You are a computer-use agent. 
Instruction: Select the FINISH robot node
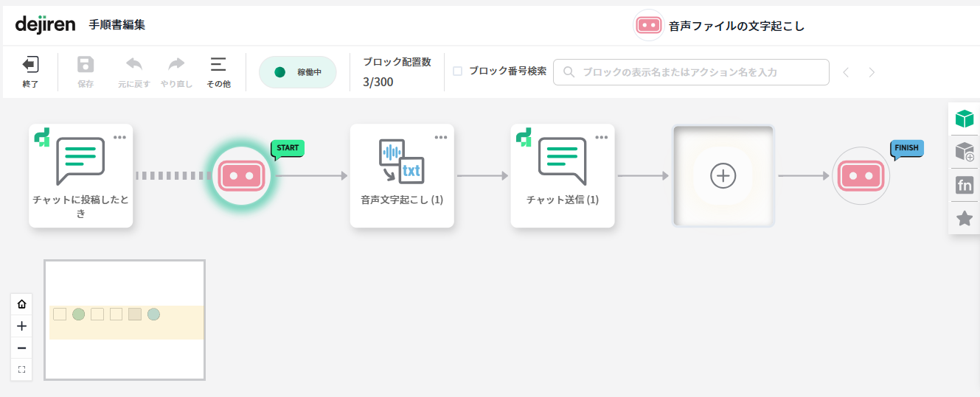click(861, 175)
